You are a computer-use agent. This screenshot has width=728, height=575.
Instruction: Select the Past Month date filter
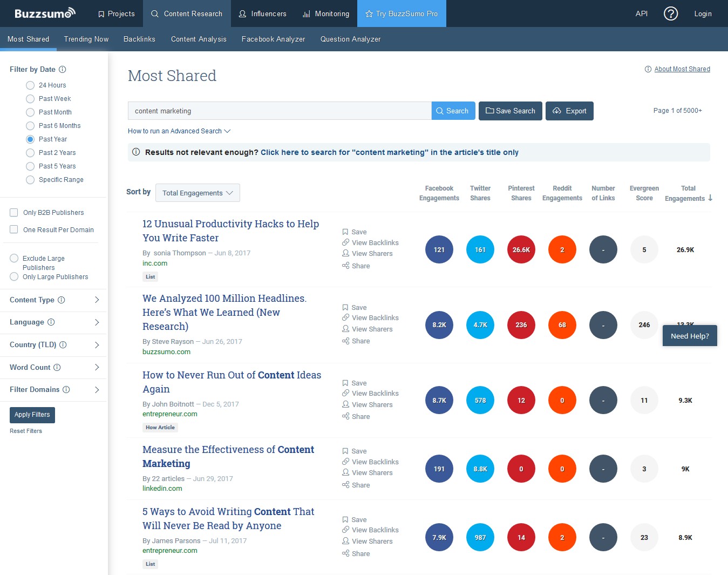[x=30, y=112]
